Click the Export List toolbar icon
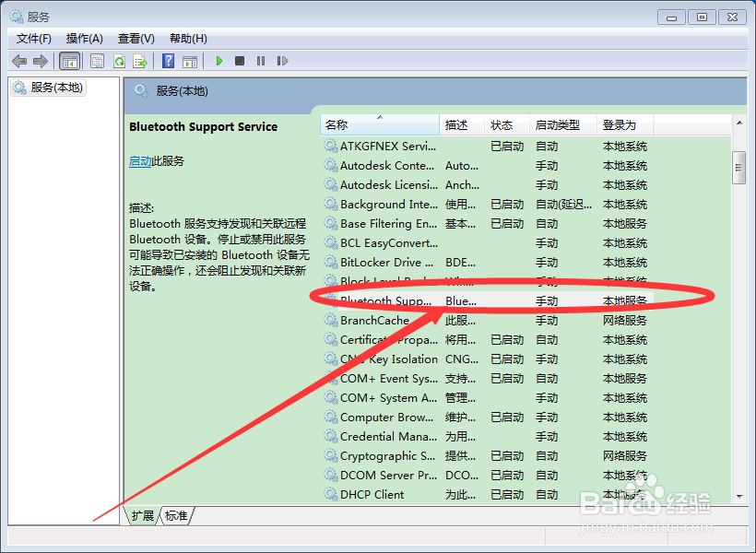 pyautogui.click(x=140, y=61)
